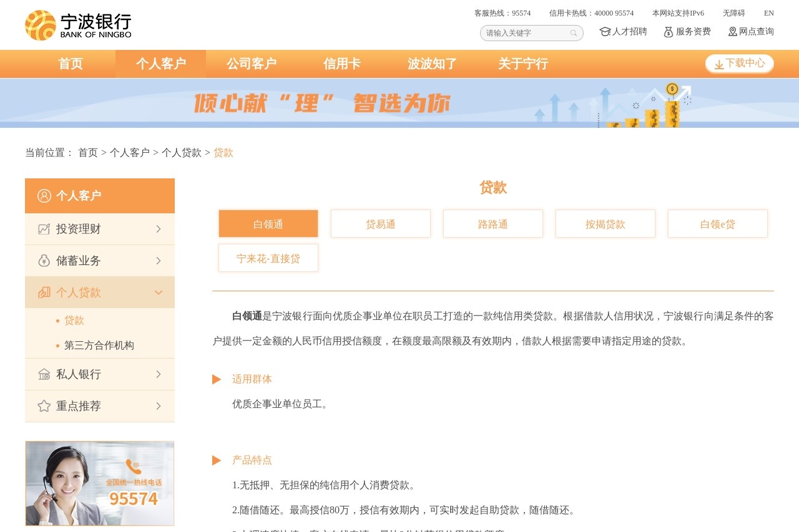
Task: Click the 人才招聘 graduation cap icon
Action: pyautogui.click(x=604, y=31)
